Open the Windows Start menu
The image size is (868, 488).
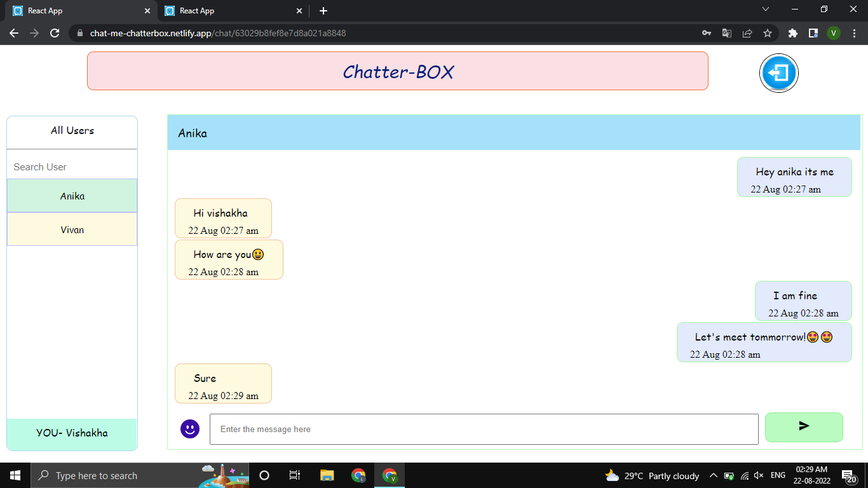(14, 475)
